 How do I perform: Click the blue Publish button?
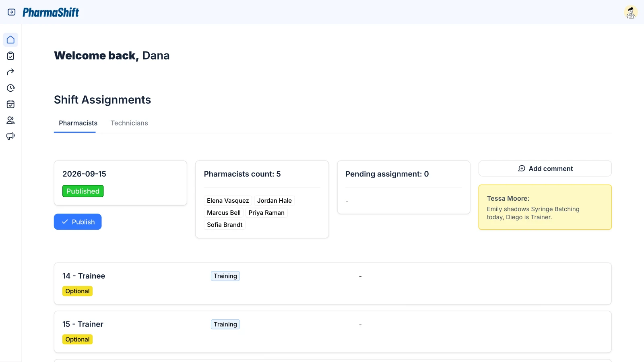78,222
